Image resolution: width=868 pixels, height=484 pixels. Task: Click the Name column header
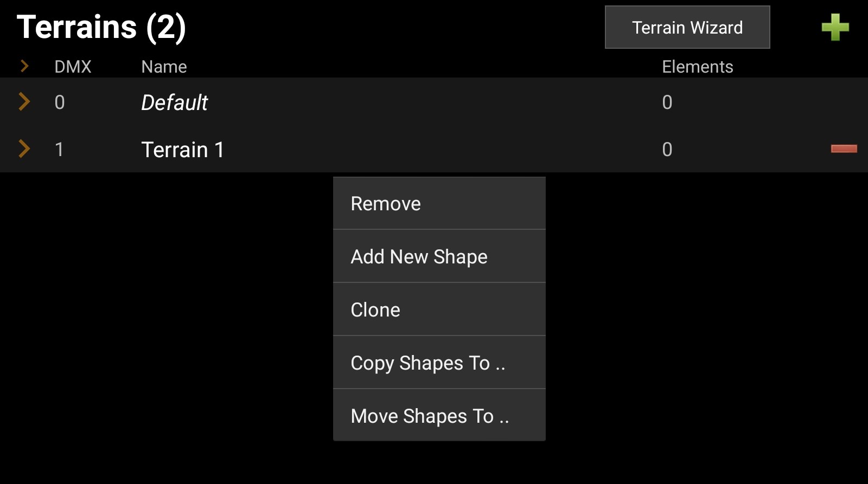coord(164,66)
